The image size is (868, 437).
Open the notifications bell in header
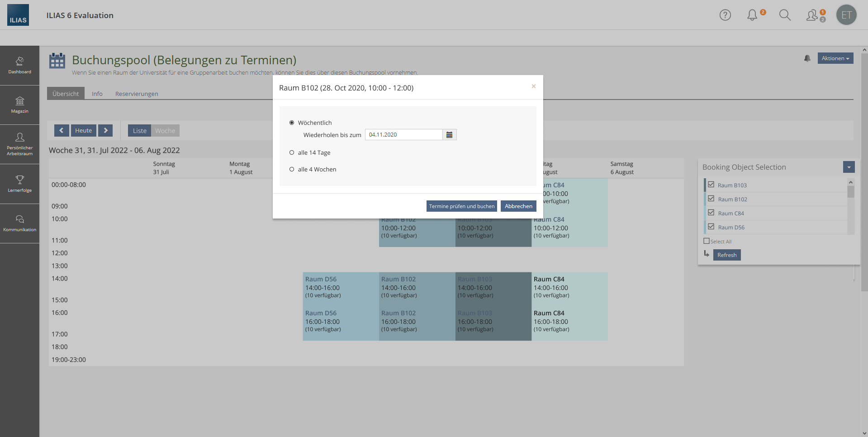click(x=752, y=15)
